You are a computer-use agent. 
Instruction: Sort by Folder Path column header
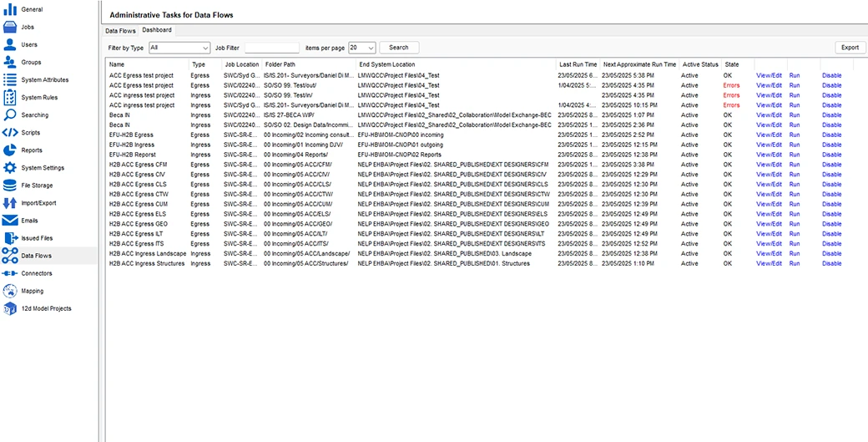(308, 65)
